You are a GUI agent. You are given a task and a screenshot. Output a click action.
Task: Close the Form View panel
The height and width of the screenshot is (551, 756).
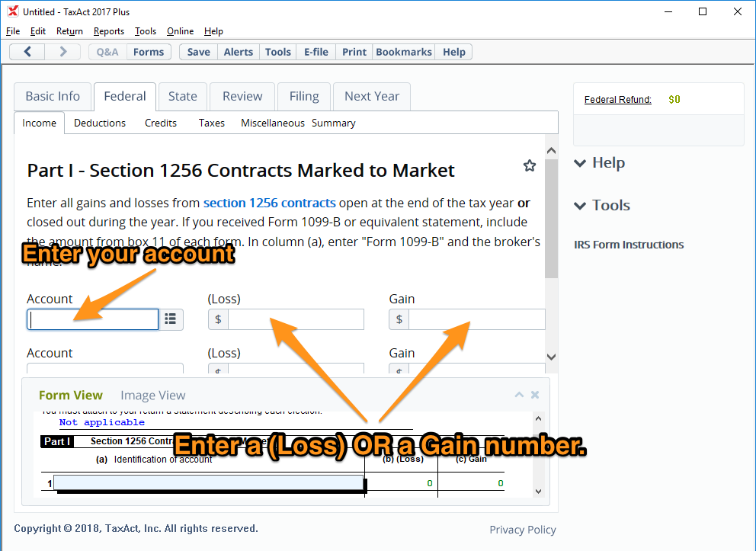pos(535,395)
